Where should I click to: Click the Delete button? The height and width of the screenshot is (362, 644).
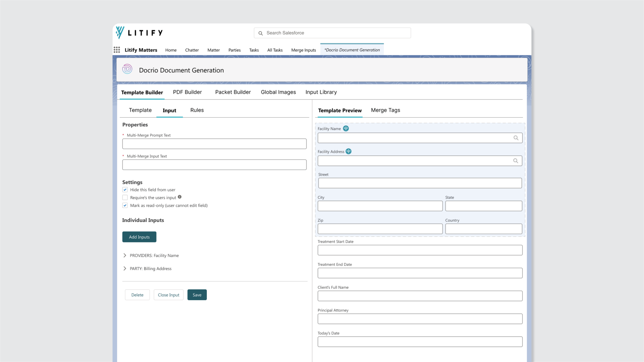pos(137,295)
